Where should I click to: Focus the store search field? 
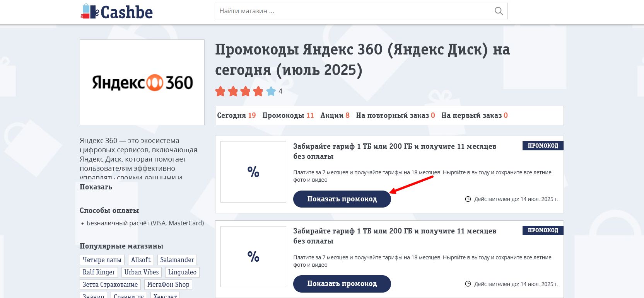[x=361, y=11]
